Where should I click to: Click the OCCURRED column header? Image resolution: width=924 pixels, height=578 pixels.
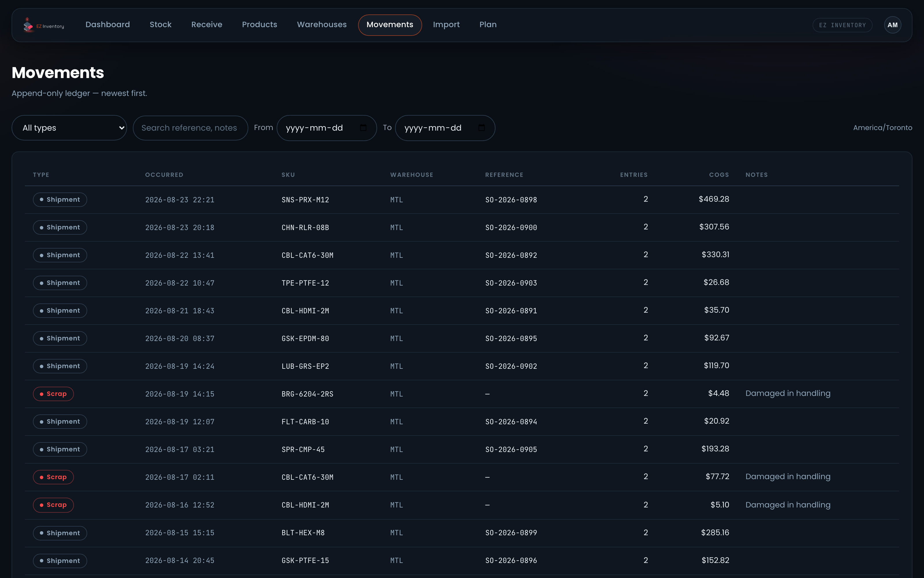click(x=164, y=175)
